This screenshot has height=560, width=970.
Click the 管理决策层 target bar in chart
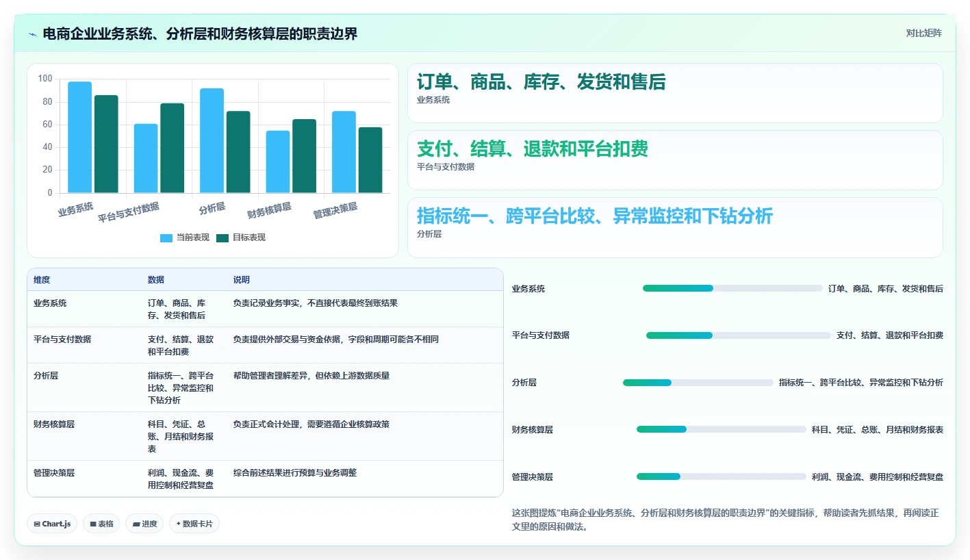[x=370, y=160]
